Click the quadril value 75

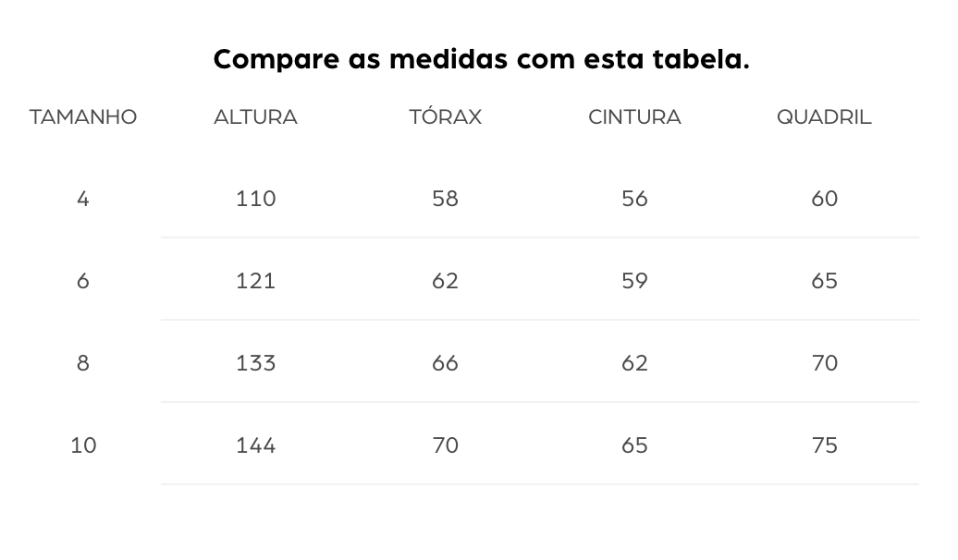tap(824, 445)
